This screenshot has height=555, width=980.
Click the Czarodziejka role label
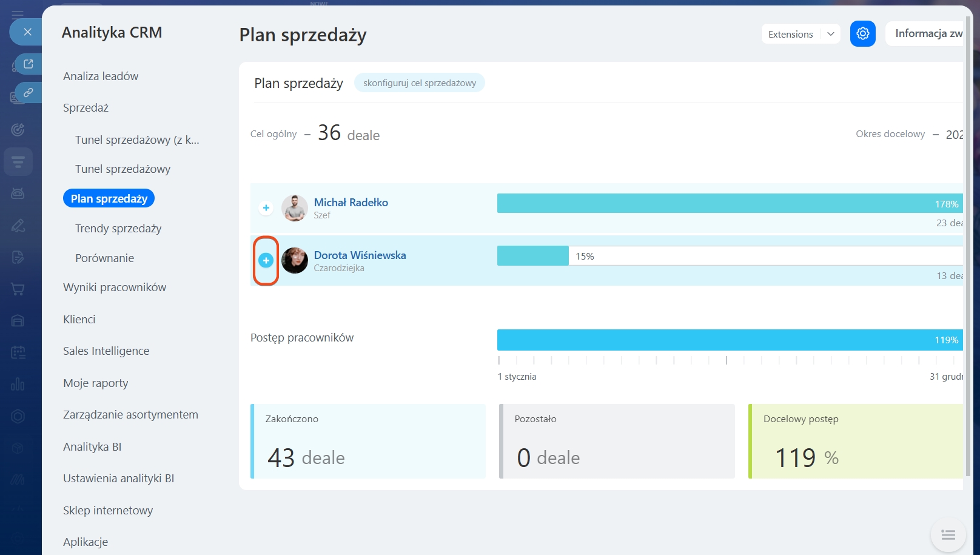point(339,268)
